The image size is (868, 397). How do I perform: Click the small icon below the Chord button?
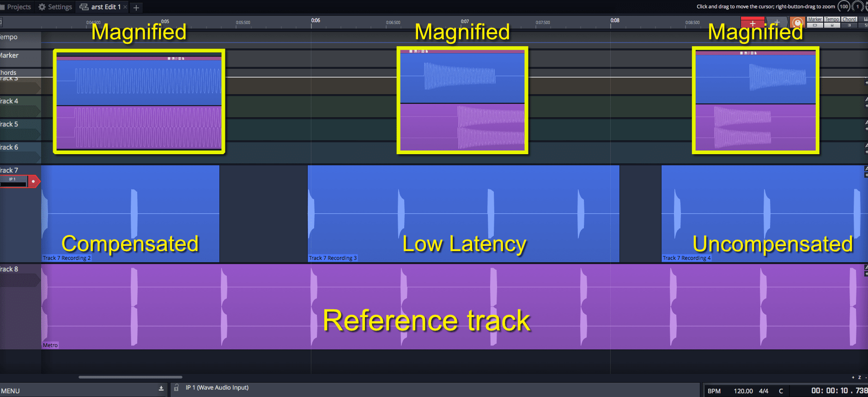pyautogui.click(x=849, y=25)
